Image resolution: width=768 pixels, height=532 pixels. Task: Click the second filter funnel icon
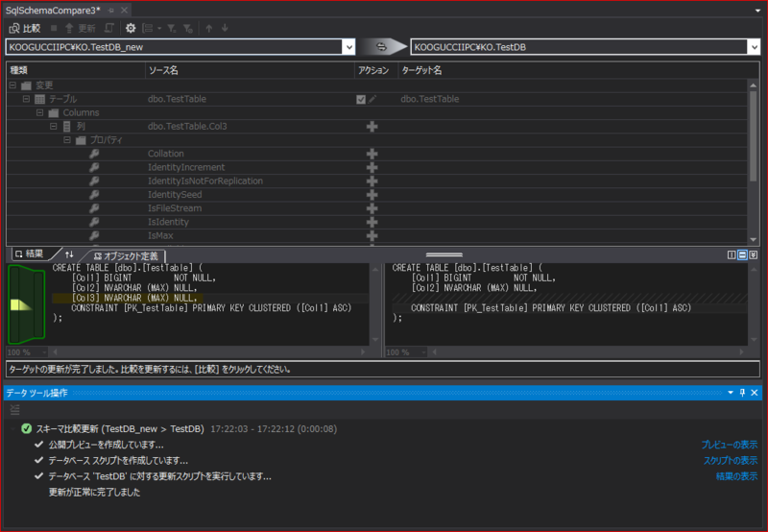(188, 29)
